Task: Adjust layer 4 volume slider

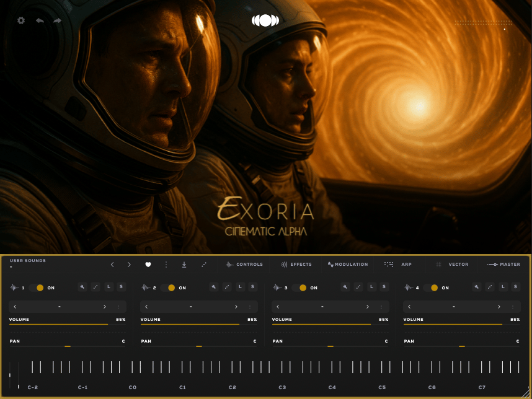Action: click(x=461, y=325)
